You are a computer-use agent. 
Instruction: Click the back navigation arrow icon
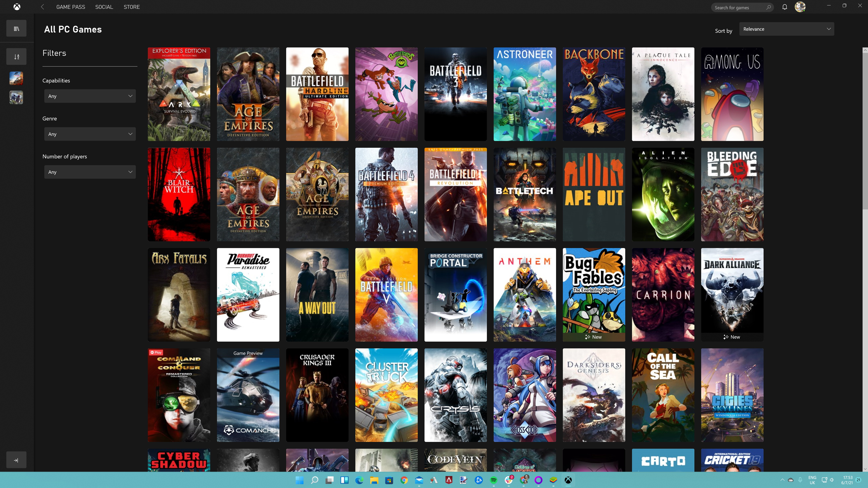[42, 7]
